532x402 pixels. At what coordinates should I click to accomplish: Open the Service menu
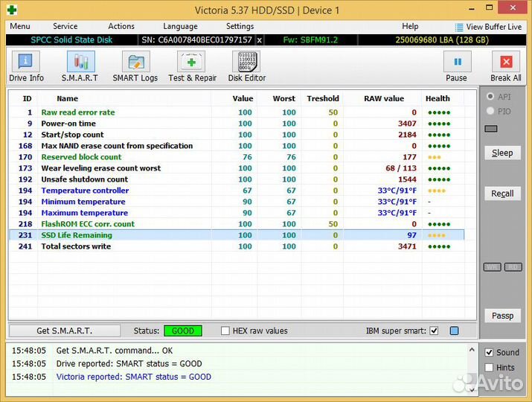point(65,26)
